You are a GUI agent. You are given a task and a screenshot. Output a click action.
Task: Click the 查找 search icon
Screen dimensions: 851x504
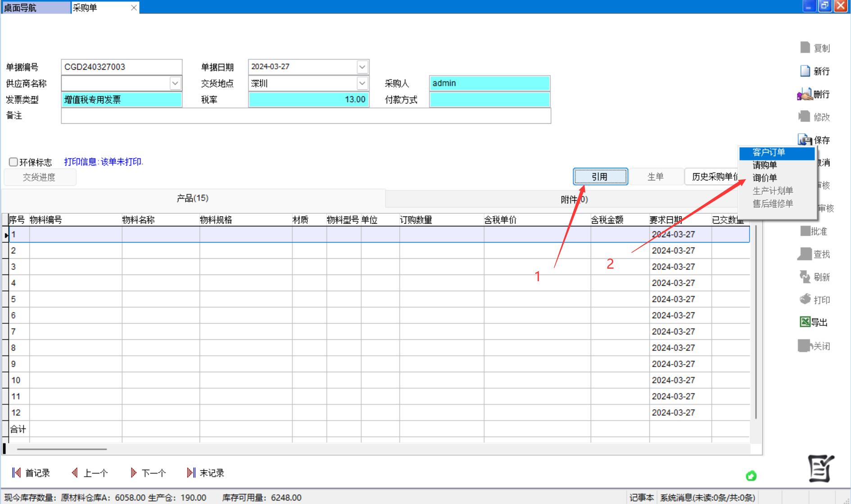click(805, 254)
